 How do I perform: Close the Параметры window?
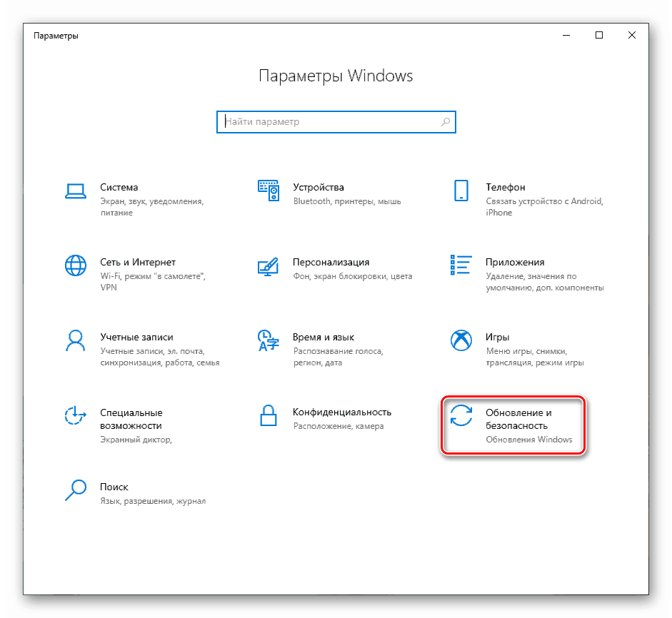pos(632,35)
